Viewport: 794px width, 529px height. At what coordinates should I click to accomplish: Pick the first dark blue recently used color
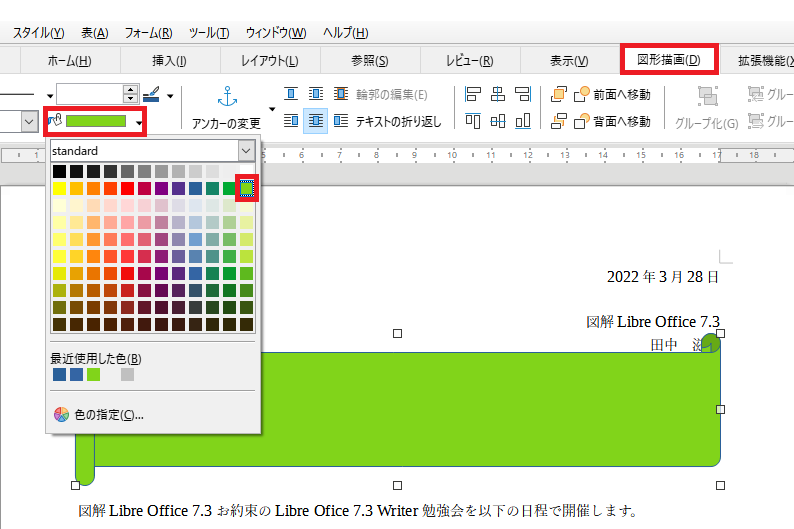pyautogui.click(x=59, y=375)
